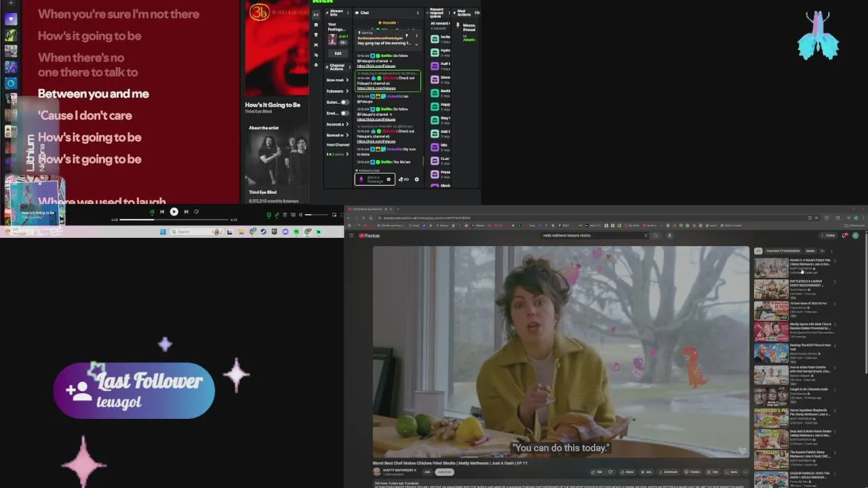Open the Stream Info panel options menu
The width and height of the screenshot is (868, 488).
[348, 13]
